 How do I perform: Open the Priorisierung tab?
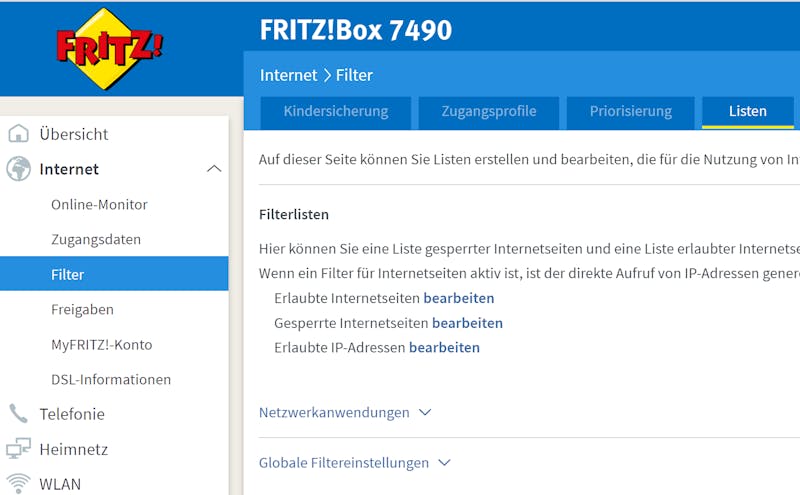[x=631, y=112]
